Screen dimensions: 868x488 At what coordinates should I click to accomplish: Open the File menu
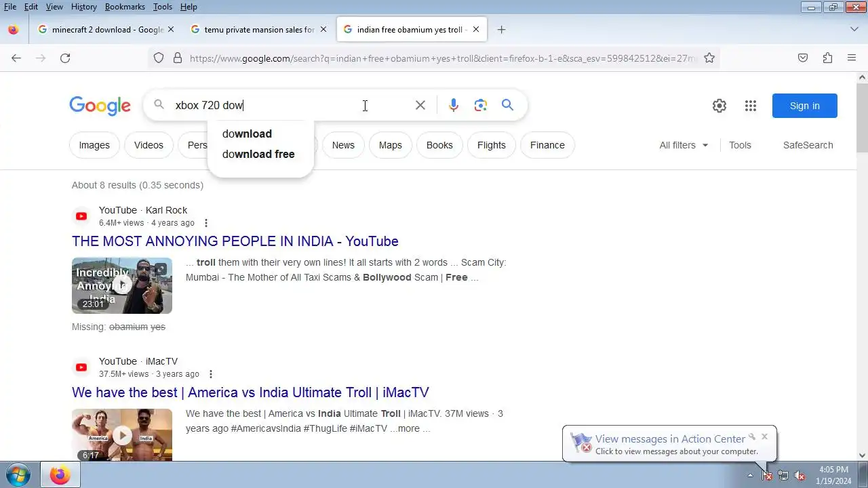pyautogui.click(x=10, y=7)
